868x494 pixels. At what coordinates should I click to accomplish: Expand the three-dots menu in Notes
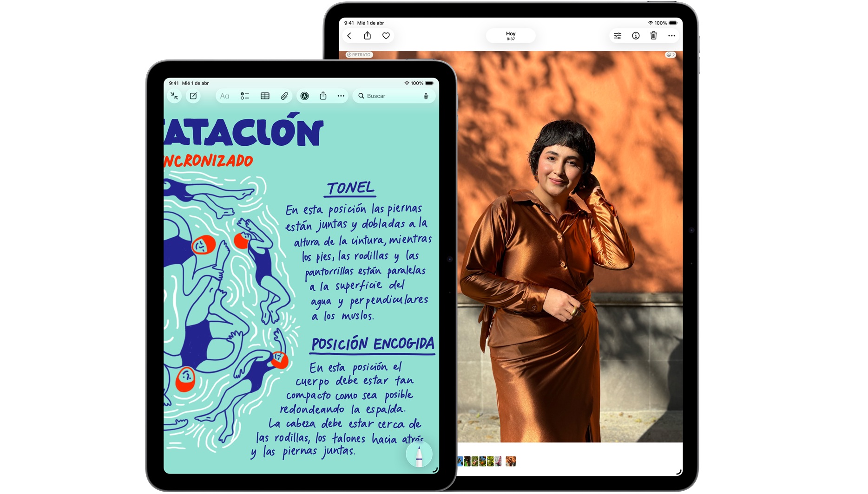point(341,96)
